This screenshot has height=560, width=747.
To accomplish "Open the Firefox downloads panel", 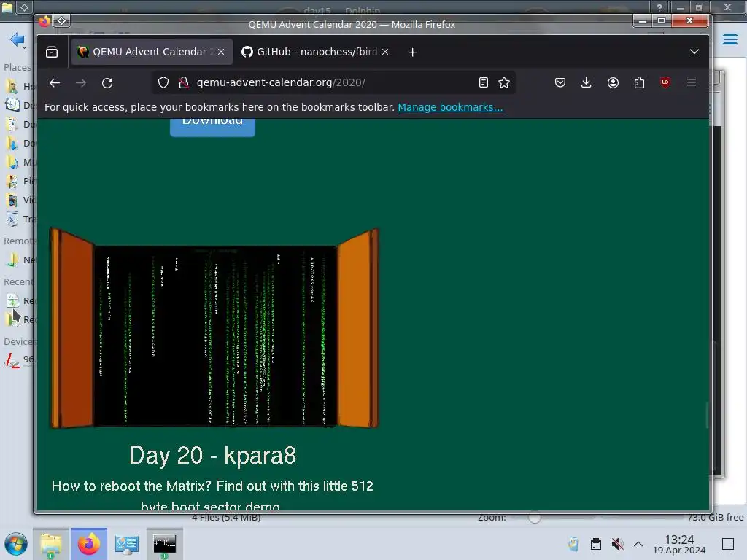I will (587, 83).
